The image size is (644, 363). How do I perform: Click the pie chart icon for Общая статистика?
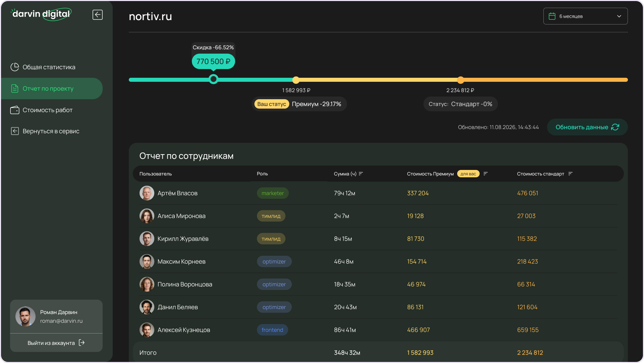pos(15,67)
